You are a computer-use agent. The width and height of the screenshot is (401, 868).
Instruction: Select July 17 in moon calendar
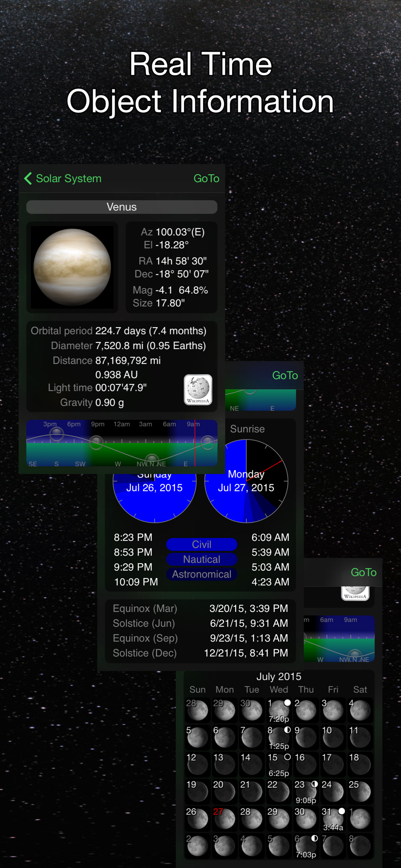tap(333, 765)
